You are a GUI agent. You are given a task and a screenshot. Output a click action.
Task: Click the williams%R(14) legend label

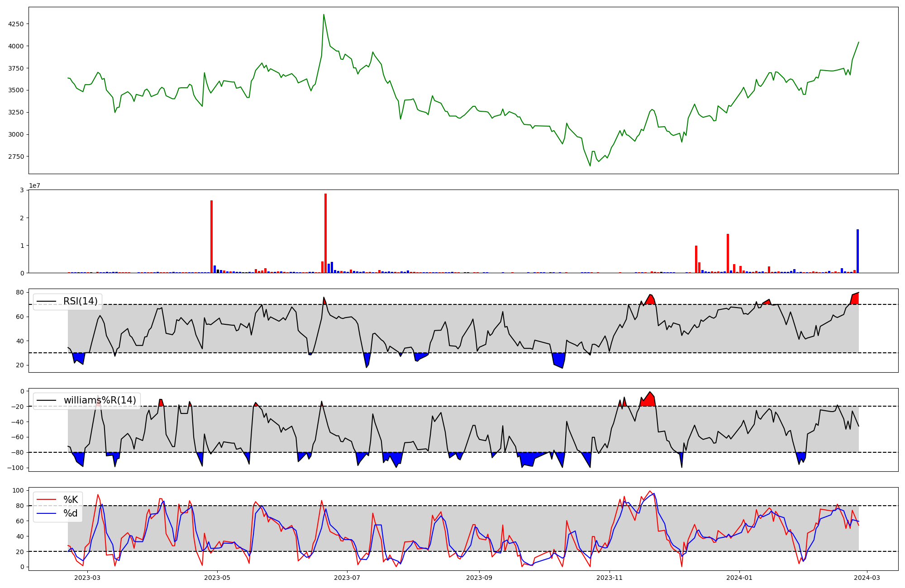pyautogui.click(x=100, y=400)
